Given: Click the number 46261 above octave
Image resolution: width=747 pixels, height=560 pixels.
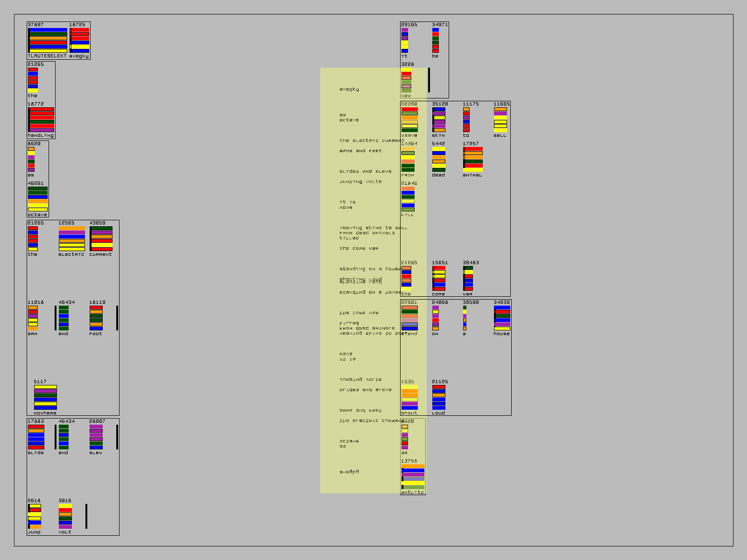Looking at the screenshot, I should coord(35,183).
